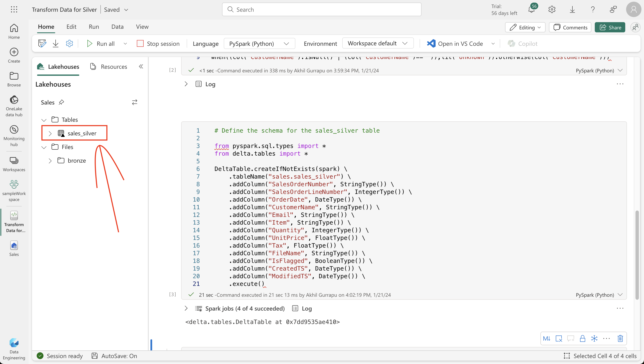Open the Saved status dropdown

tap(116, 10)
